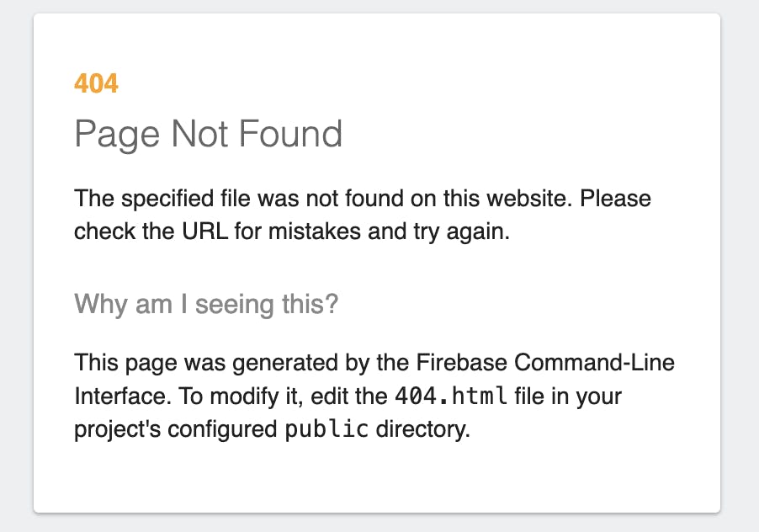Image resolution: width=759 pixels, height=532 pixels.
Task: Click the word project's in the last line
Action: click(117, 430)
